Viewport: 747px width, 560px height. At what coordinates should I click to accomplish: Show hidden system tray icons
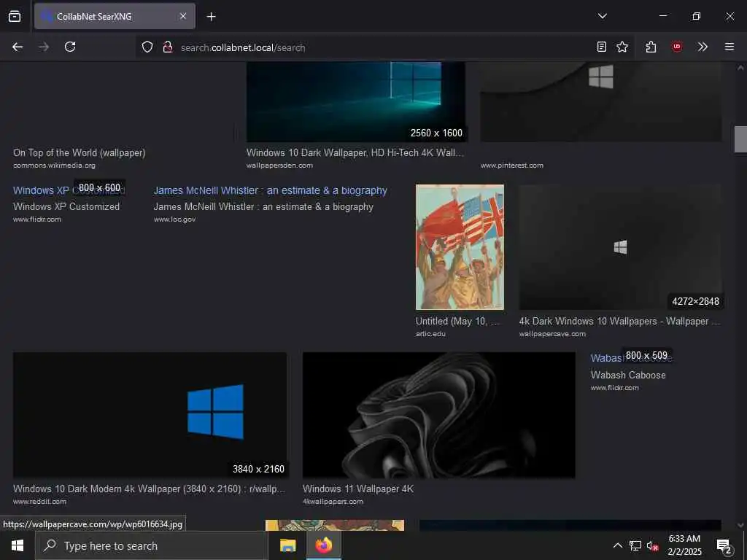click(x=617, y=545)
